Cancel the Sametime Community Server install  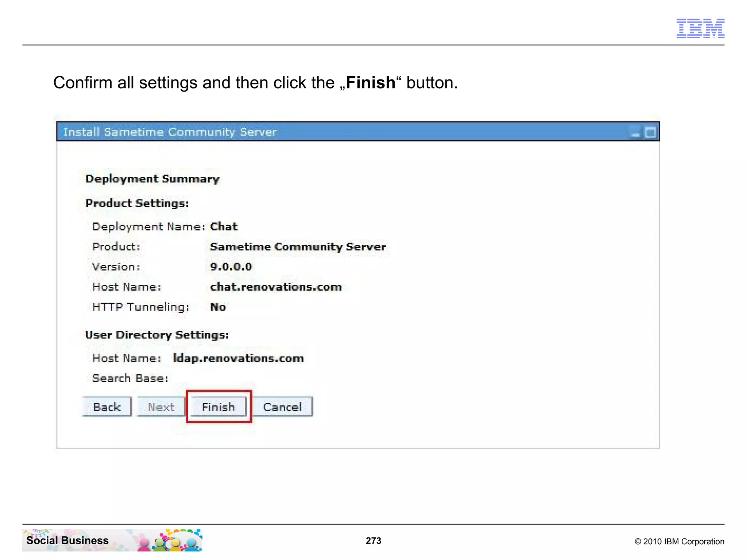[x=282, y=407]
